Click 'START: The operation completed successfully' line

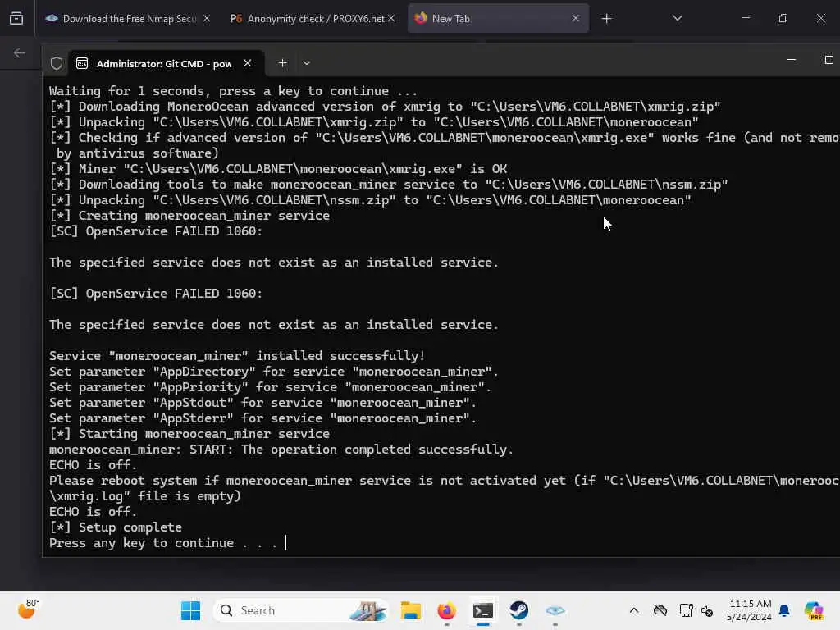click(281, 449)
